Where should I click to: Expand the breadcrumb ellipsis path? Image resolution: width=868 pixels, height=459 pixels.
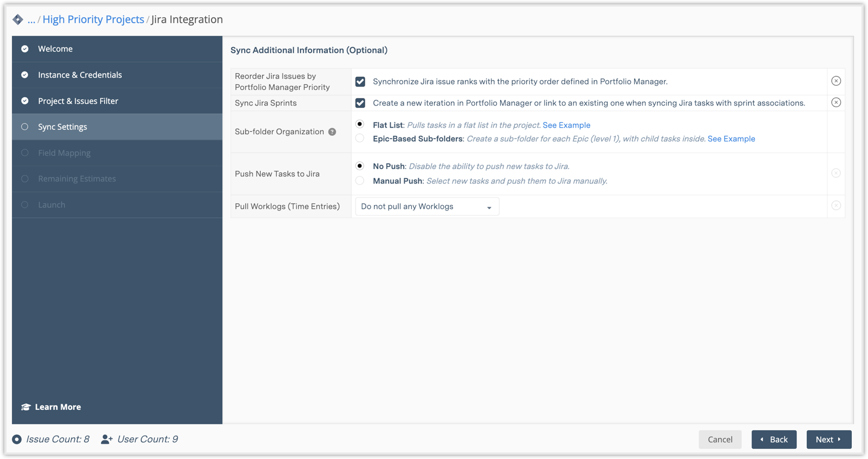31,20
